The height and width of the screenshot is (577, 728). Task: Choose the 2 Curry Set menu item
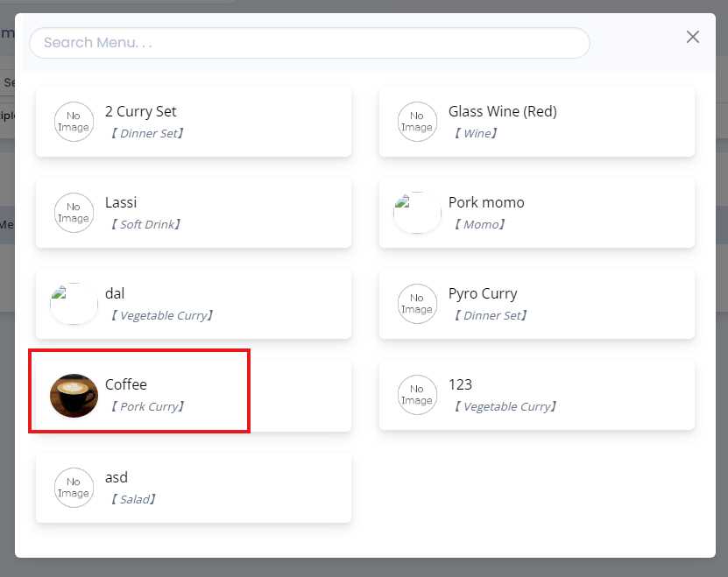coord(141,111)
